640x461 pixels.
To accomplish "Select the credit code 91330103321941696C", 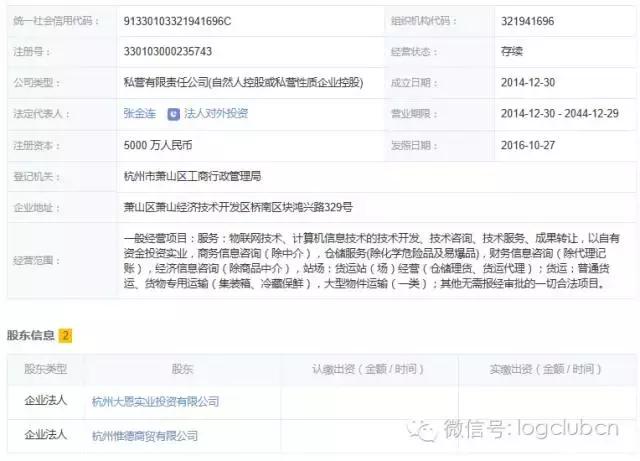I will [x=177, y=21].
